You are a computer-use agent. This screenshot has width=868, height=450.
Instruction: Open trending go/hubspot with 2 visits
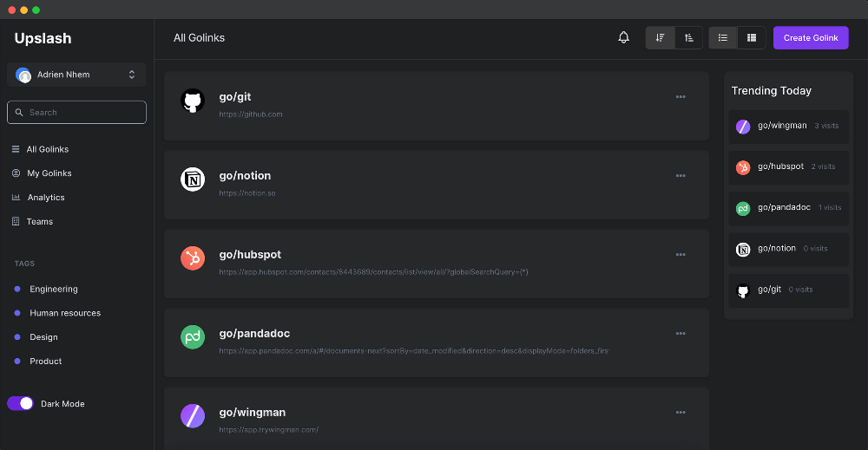788,167
